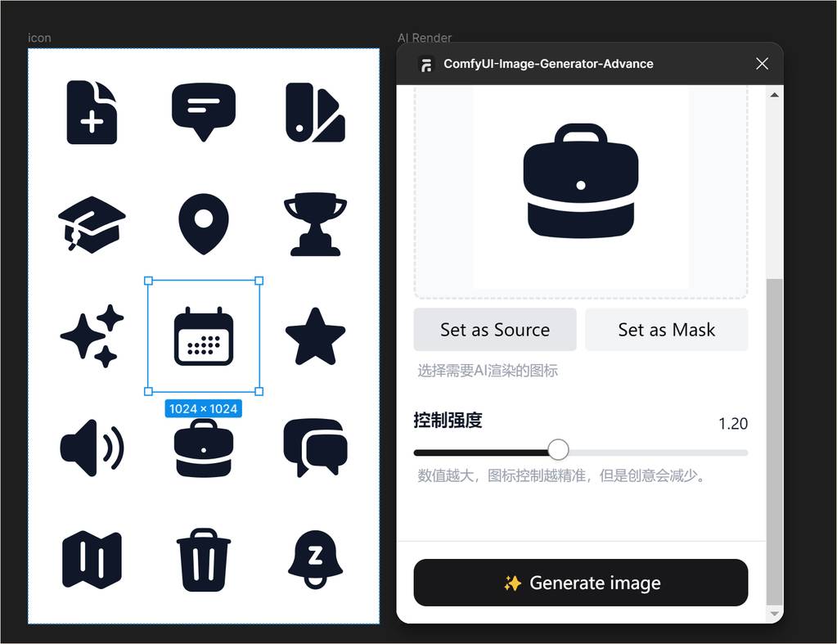Select the map location pin icon
This screenshot has width=837, height=644.
(203, 223)
